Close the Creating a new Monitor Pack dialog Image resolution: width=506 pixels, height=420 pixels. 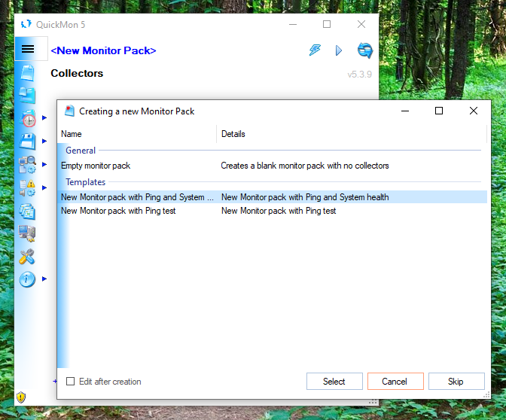pyautogui.click(x=474, y=111)
